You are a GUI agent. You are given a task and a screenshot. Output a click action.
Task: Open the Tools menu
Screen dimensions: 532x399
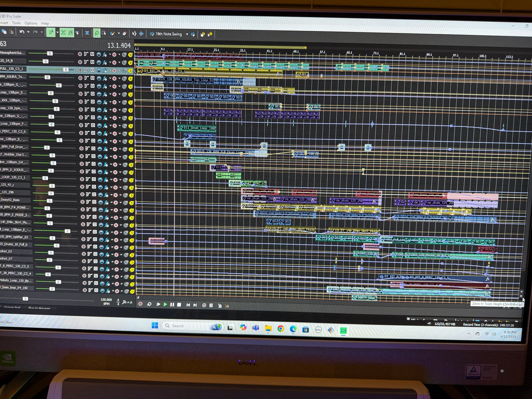point(16,23)
